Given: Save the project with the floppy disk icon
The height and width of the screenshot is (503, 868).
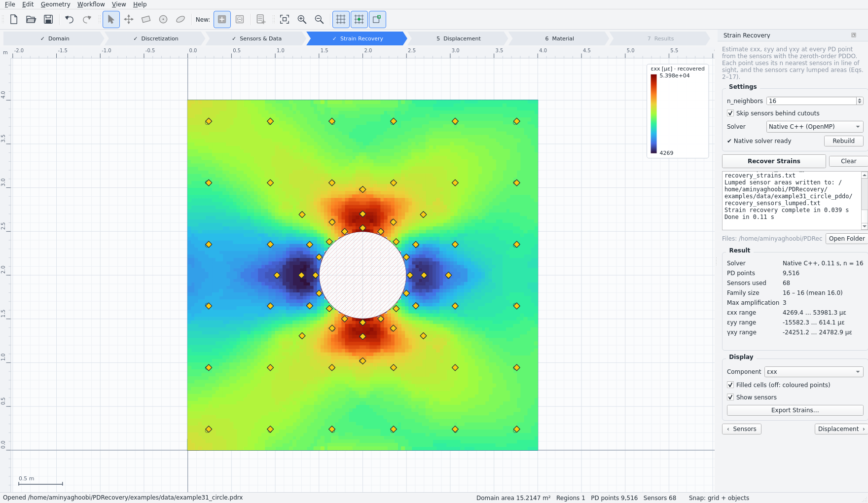Looking at the screenshot, I should (x=48, y=19).
